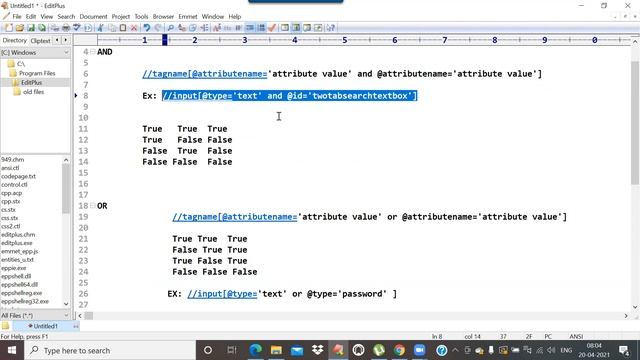Click the Save All toolbar icon
The image size is (640, 360).
[42, 28]
